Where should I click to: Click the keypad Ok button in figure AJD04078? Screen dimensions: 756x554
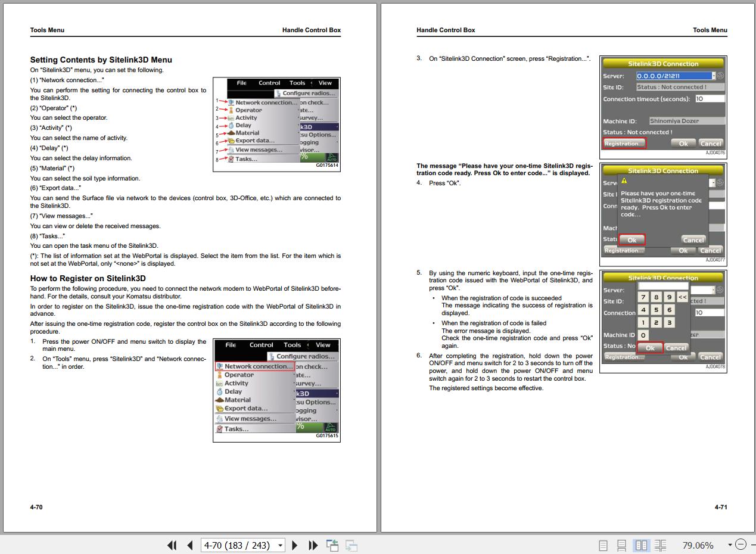(x=650, y=348)
